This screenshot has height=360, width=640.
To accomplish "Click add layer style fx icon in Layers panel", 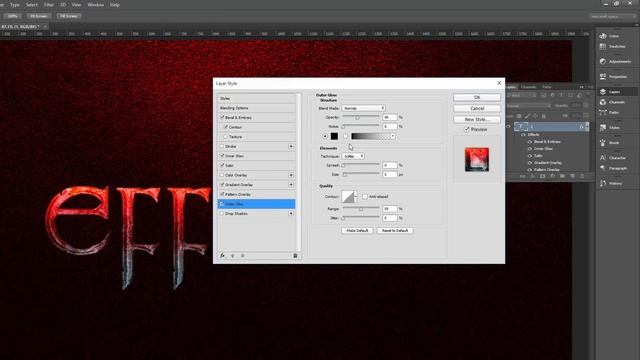I will [533, 176].
